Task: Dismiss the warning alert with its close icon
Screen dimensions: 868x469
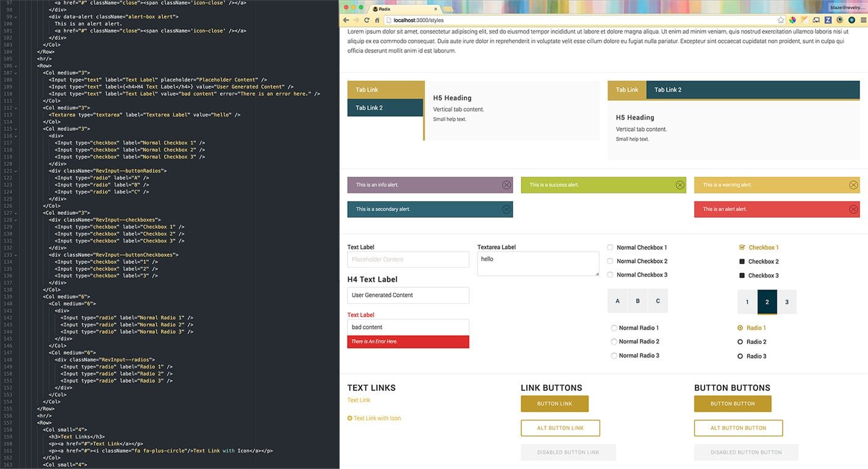Action: pos(853,185)
